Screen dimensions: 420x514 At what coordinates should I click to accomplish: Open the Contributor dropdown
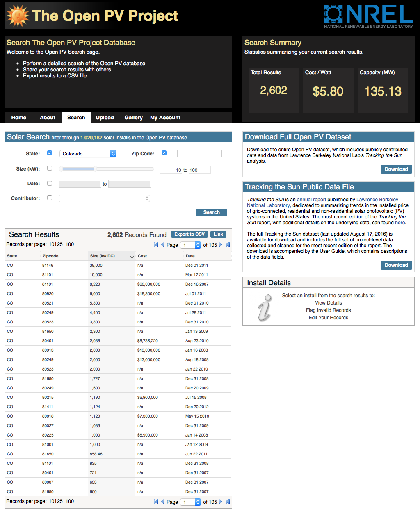104,198
